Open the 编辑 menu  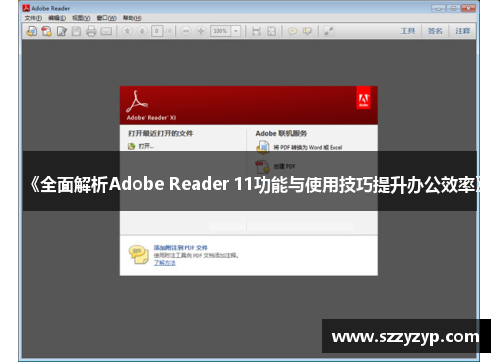(57, 18)
